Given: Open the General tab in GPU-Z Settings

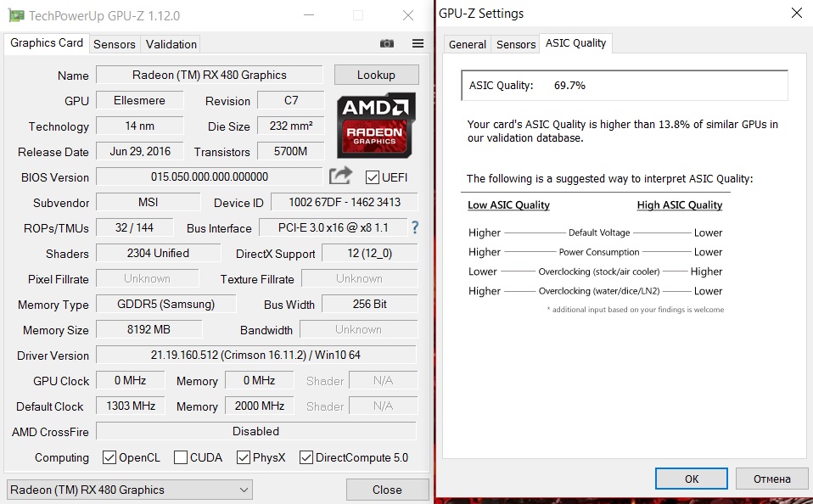Looking at the screenshot, I should coord(467,45).
